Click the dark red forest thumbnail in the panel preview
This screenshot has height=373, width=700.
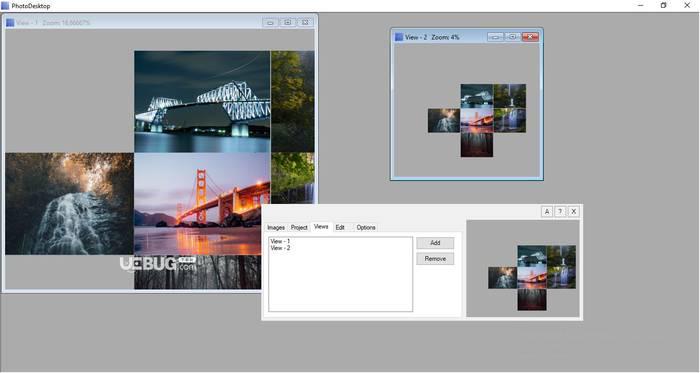[x=532, y=299]
